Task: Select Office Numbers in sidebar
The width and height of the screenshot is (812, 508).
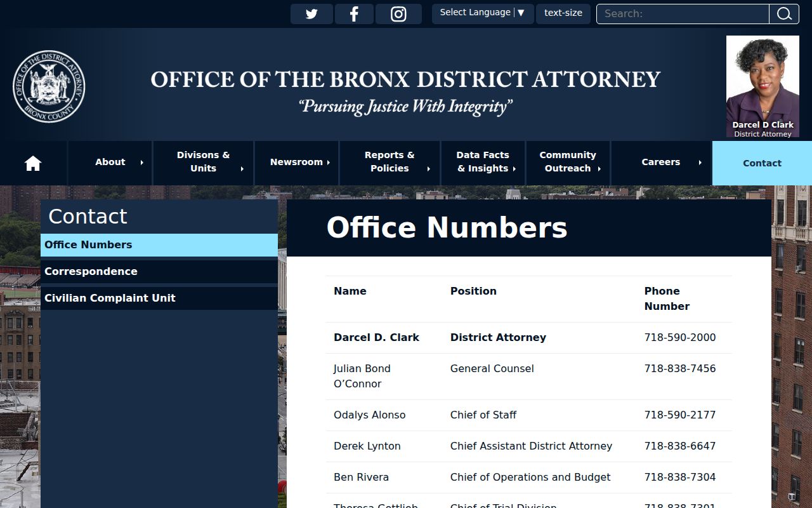Action: click(x=159, y=245)
